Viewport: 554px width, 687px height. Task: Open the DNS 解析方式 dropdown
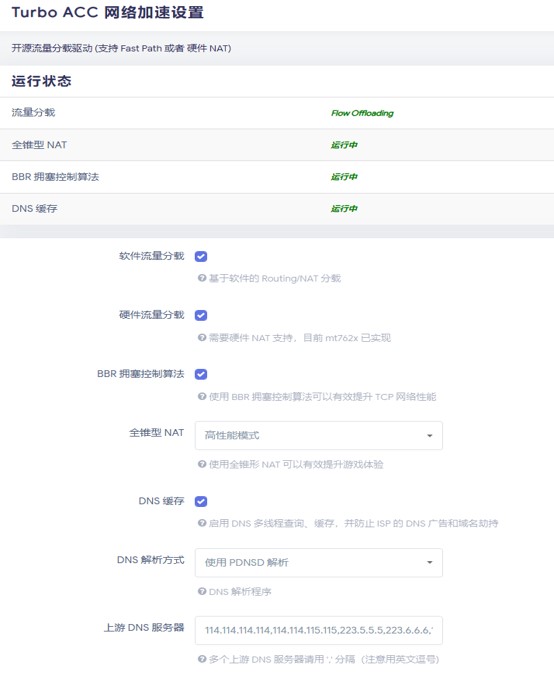(x=319, y=563)
